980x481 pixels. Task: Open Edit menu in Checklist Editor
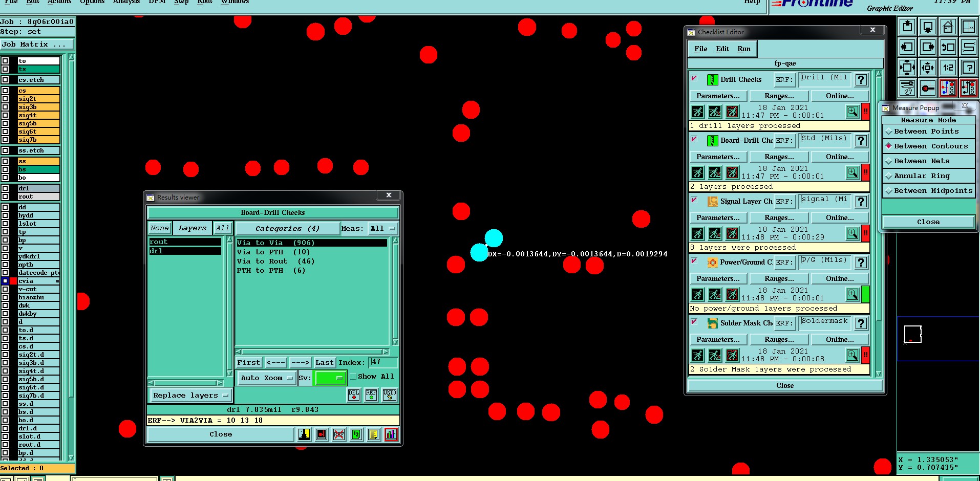722,49
